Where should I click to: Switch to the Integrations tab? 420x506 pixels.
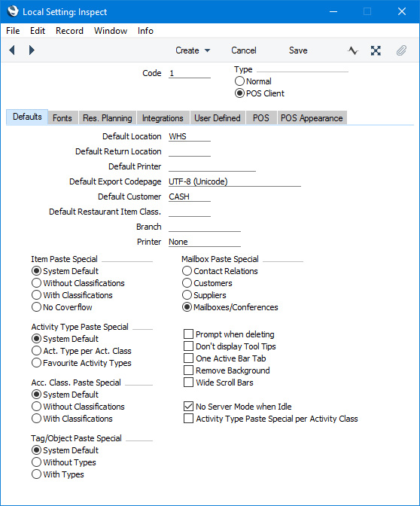pyautogui.click(x=163, y=118)
